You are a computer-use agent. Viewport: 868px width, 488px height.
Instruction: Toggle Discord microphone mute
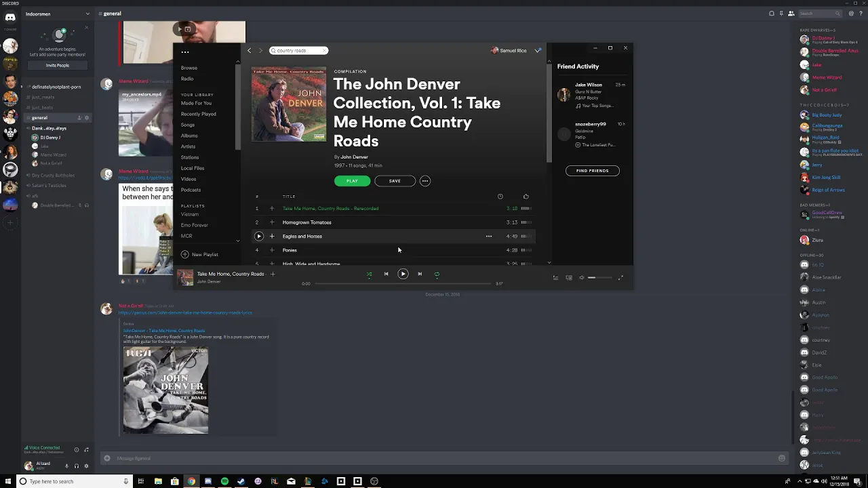(66, 466)
